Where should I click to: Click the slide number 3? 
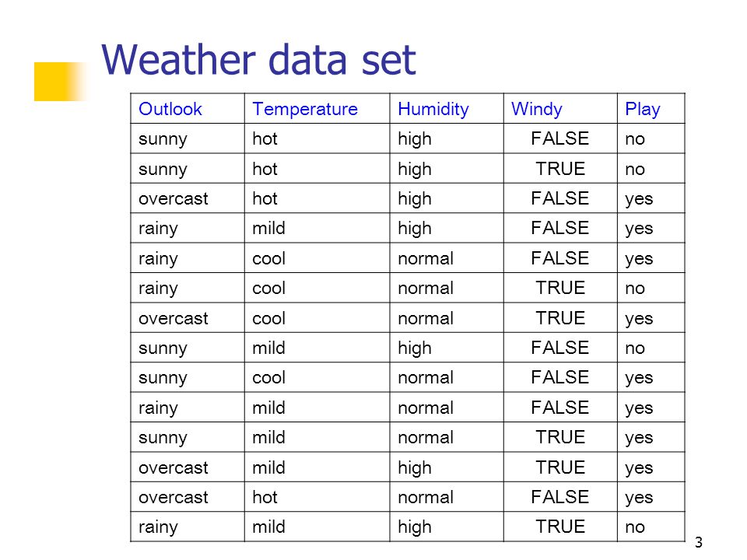[x=699, y=542]
